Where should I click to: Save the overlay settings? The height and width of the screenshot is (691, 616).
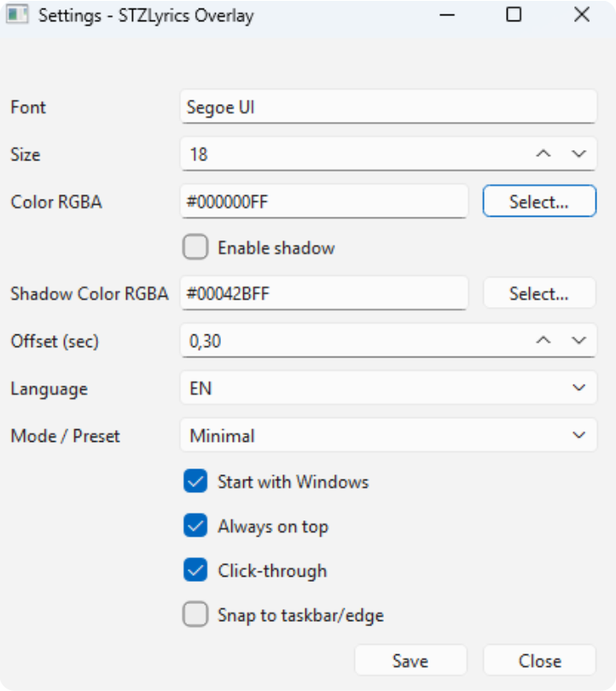410,661
